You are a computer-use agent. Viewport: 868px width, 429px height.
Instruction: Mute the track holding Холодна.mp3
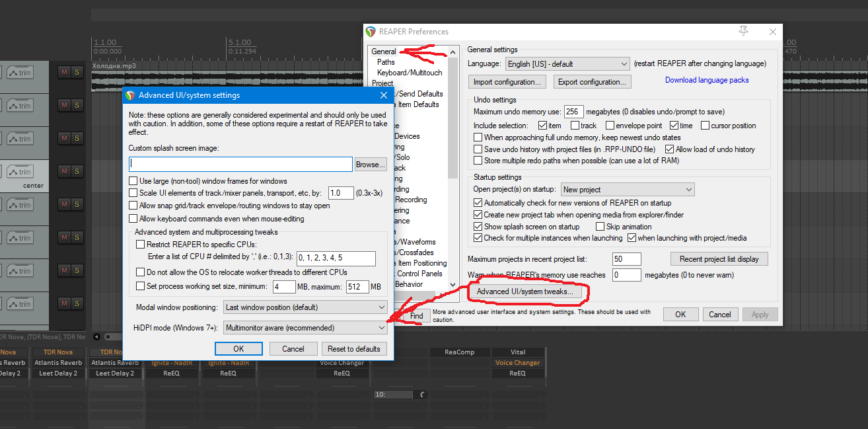(64, 72)
